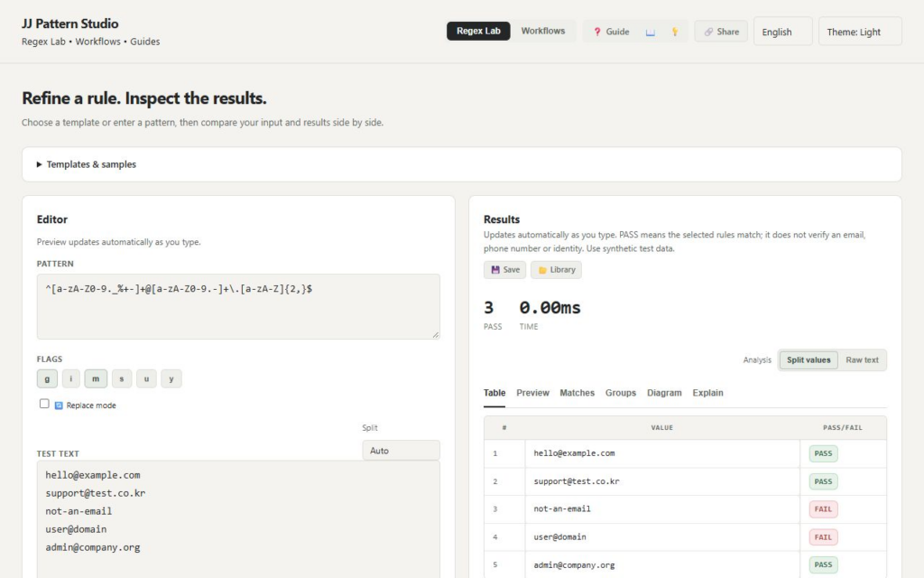Click table cell admin@company.org
The image size is (924, 578).
pyautogui.click(x=661, y=564)
